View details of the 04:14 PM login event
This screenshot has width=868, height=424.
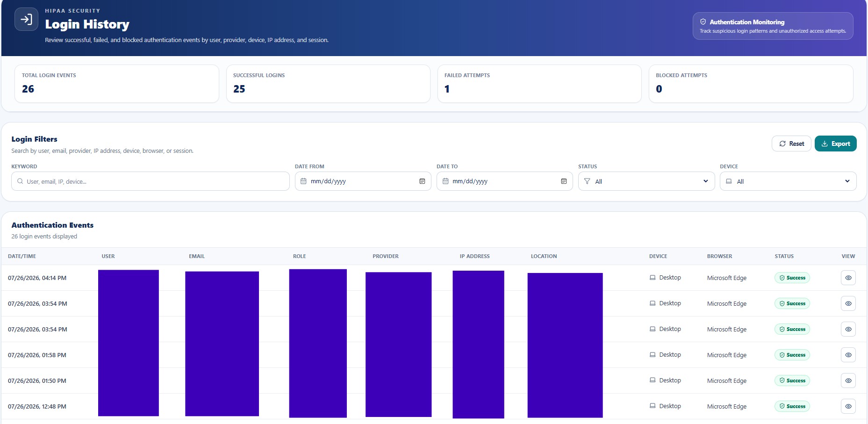848,278
